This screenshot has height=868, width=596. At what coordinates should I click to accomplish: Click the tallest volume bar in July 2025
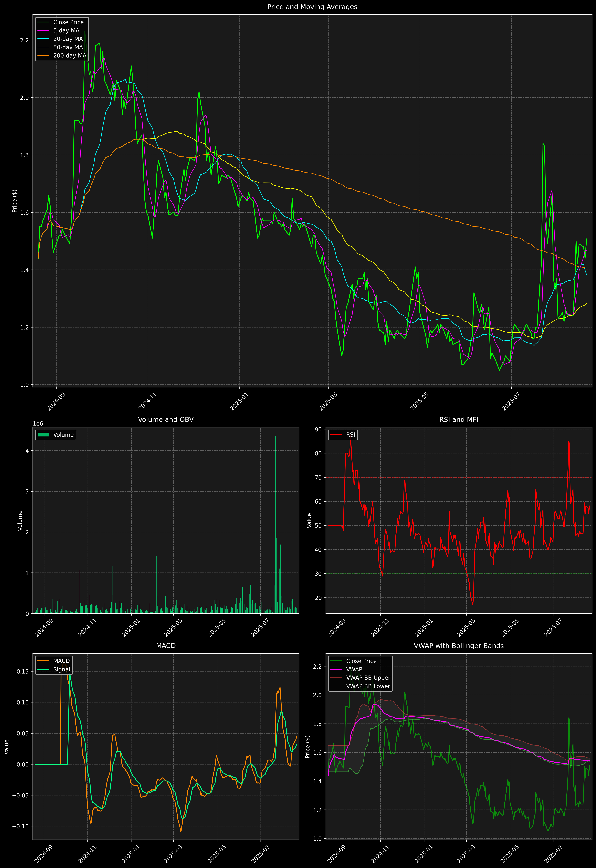tap(276, 523)
